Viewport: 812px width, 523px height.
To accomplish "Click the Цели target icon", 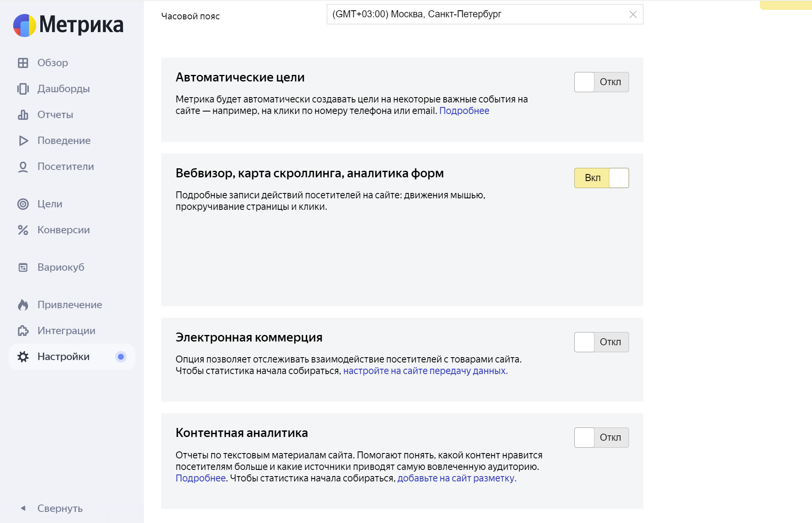I will pyautogui.click(x=23, y=204).
